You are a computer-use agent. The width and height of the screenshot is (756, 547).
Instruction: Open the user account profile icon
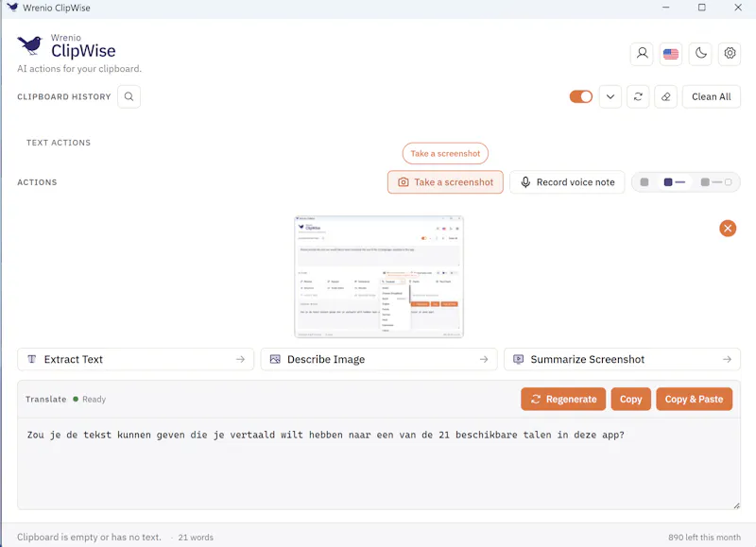click(642, 54)
